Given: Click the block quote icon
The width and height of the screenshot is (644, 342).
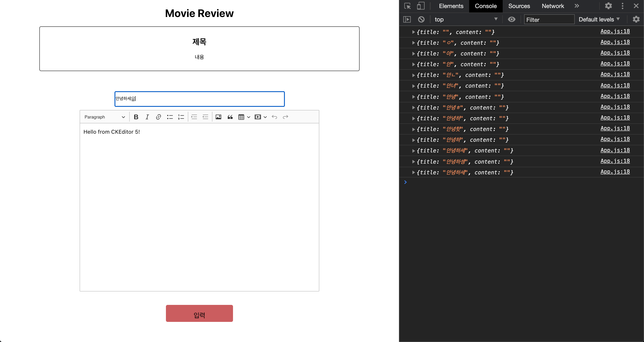Looking at the screenshot, I should pyautogui.click(x=230, y=117).
